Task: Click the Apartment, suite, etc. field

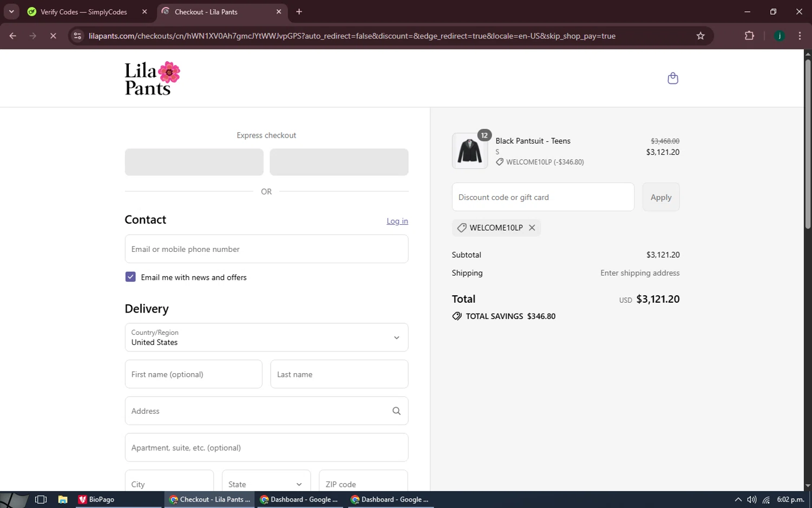Action: click(x=266, y=447)
